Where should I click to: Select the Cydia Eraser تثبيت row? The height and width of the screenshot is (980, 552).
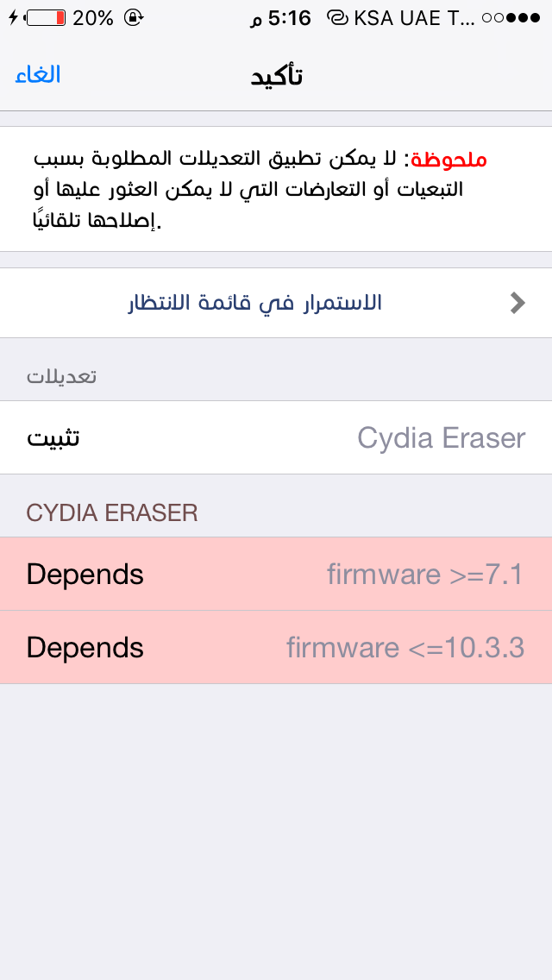(276, 437)
